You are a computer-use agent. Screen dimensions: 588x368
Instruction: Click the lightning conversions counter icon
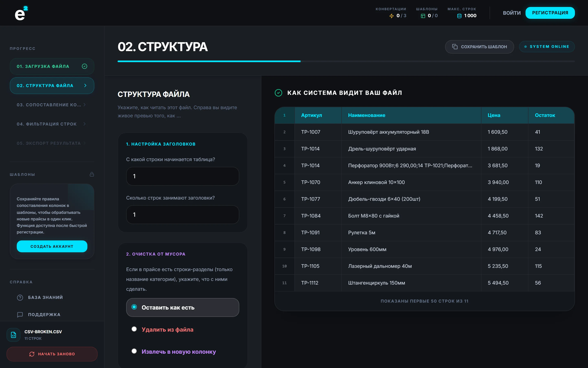tap(391, 16)
